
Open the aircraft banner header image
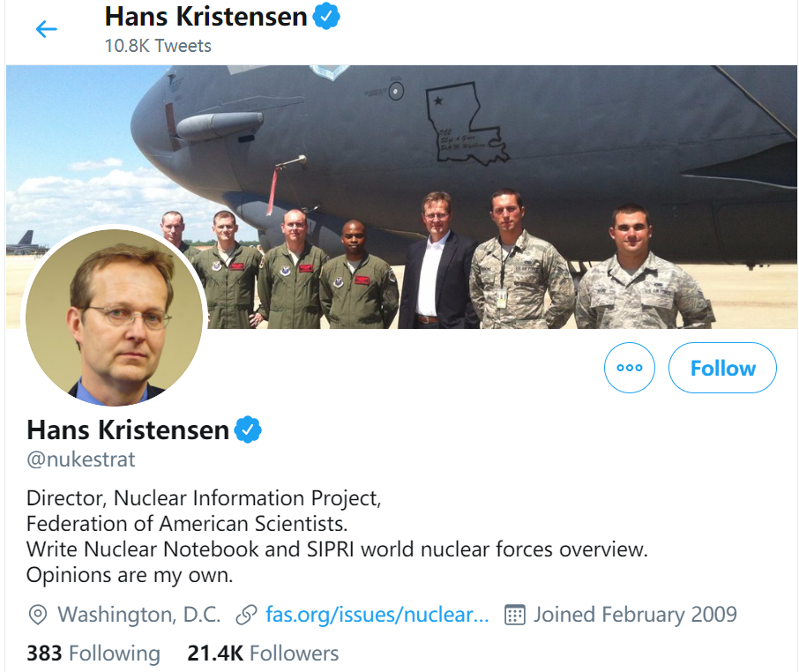494,176
